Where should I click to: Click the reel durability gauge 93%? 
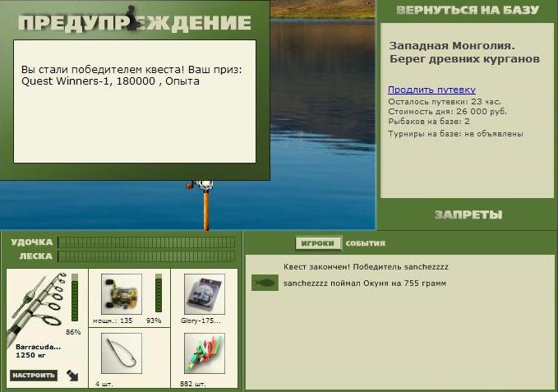pos(159,293)
